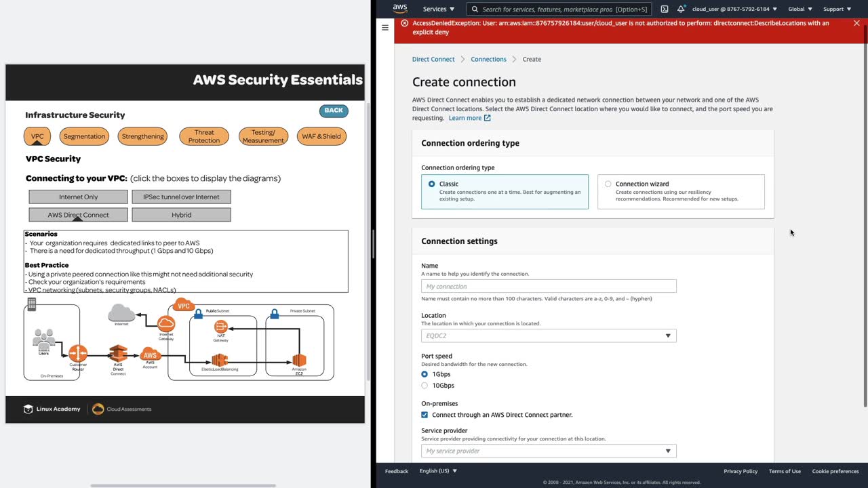Select the Threat Protection topic pill
The width and height of the screenshot is (868, 488).
click(x=204, y=136)
